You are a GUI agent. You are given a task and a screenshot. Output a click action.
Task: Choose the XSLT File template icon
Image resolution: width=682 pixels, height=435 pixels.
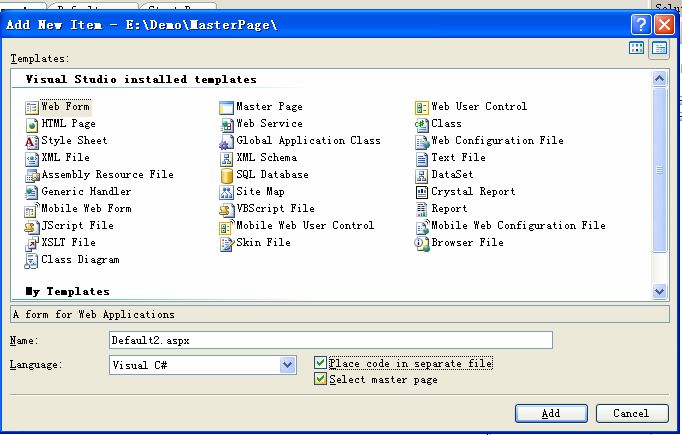coord(32,244)
